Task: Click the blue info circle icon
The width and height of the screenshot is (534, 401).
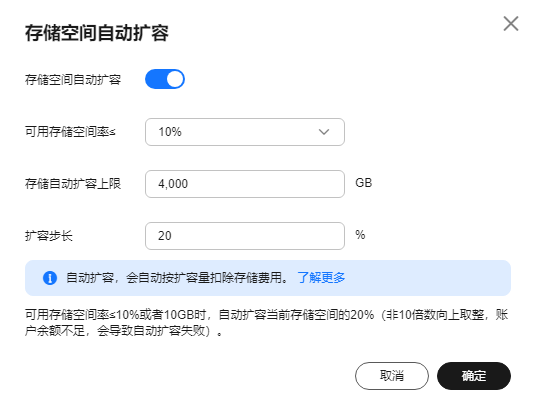Action: click(x=50, y=278)
